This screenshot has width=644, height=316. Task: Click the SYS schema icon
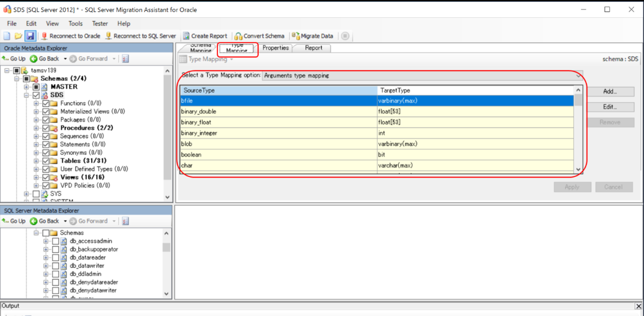click(x=45, y=193)
